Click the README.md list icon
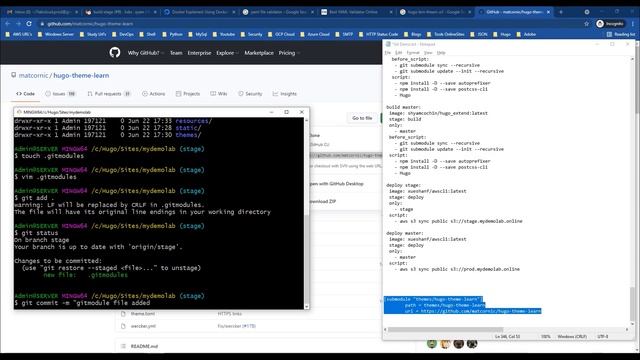 (x=123, y=346)
